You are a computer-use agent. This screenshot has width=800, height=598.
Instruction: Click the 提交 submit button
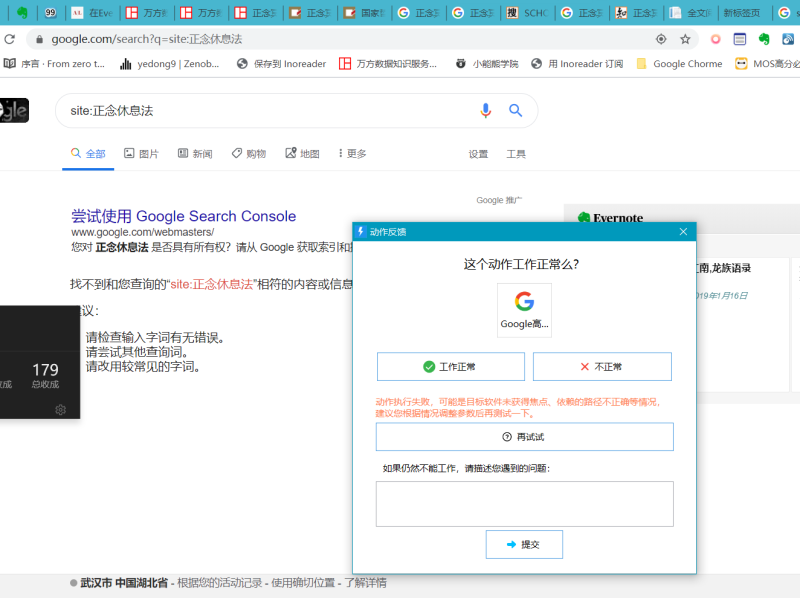(x=524, y=544)
